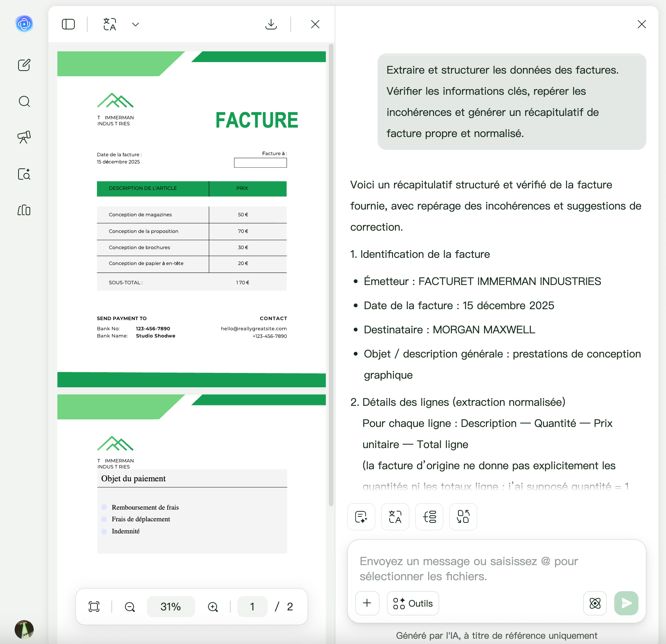Viewport: 666px width, 644px height.
Task: Open the search icon in sidebar
Action: click(x=24, y=101)
